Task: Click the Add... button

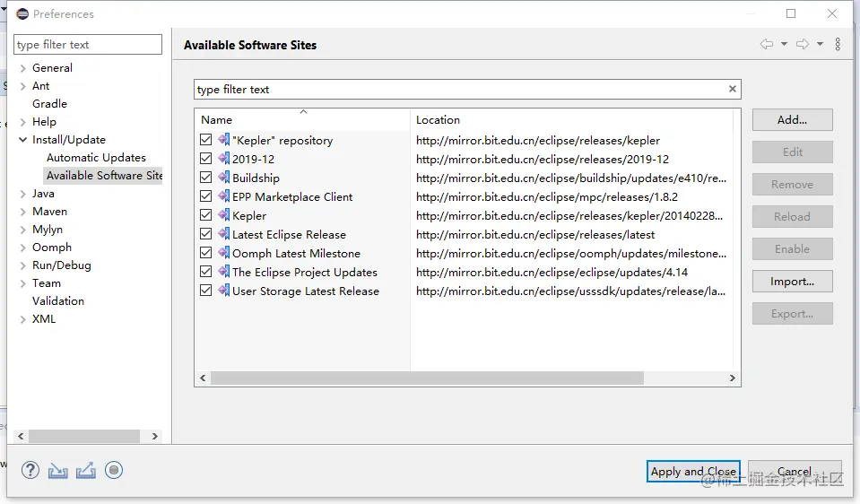Action: pyautogui.click(x=792, y=119)
